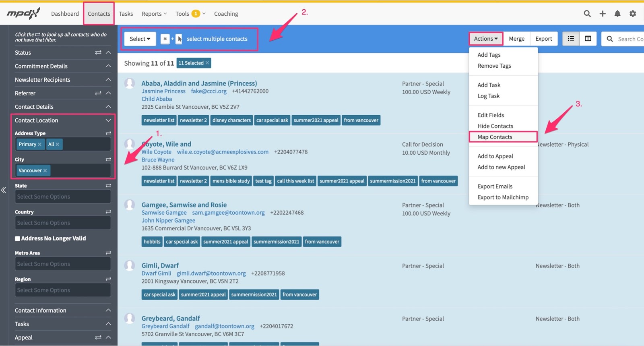The height and width of the screenshot is (346, 644).
Task: Click avatar of Gimli, Dwarf
Action: [x=130, y=265]
